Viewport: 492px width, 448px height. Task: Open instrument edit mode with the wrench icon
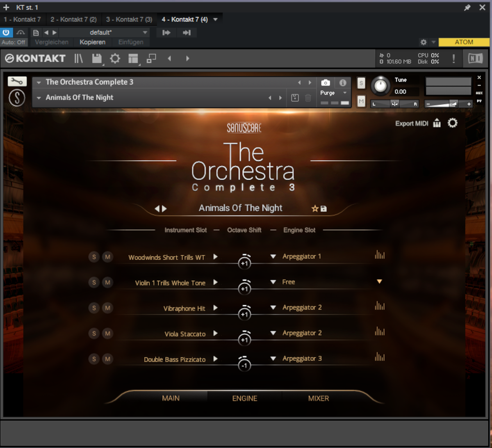pos(17,81)
